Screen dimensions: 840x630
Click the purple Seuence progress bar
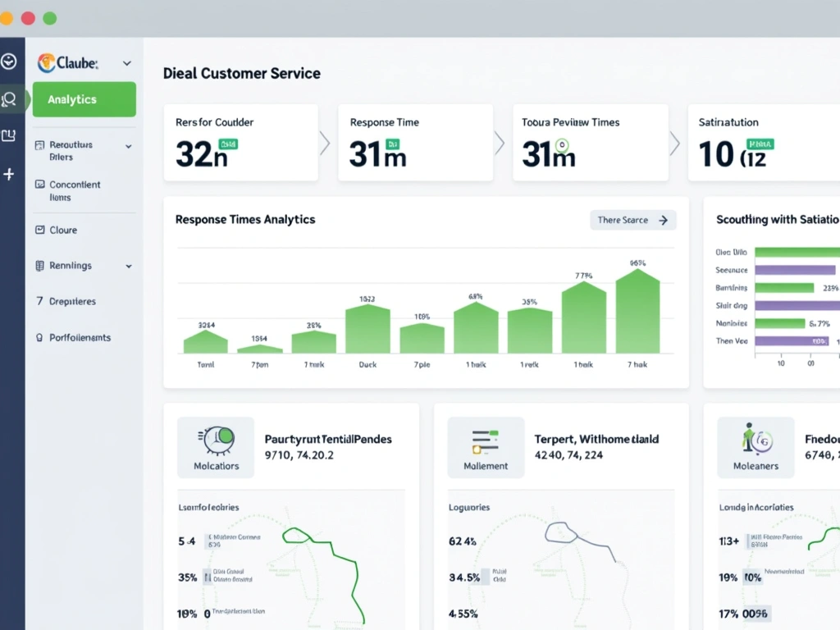tap(796, 269)
